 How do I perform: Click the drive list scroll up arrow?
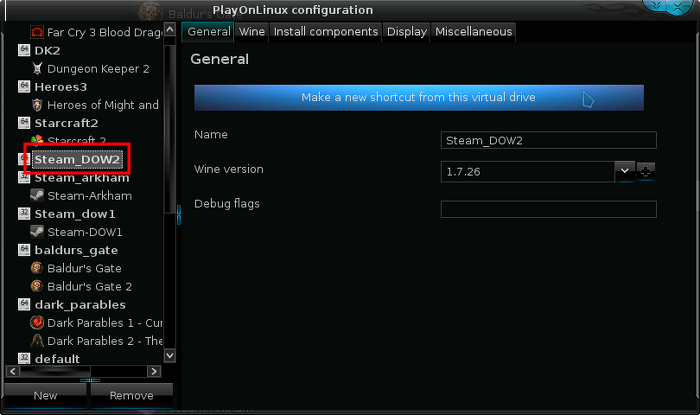click(x=170, y=29)
